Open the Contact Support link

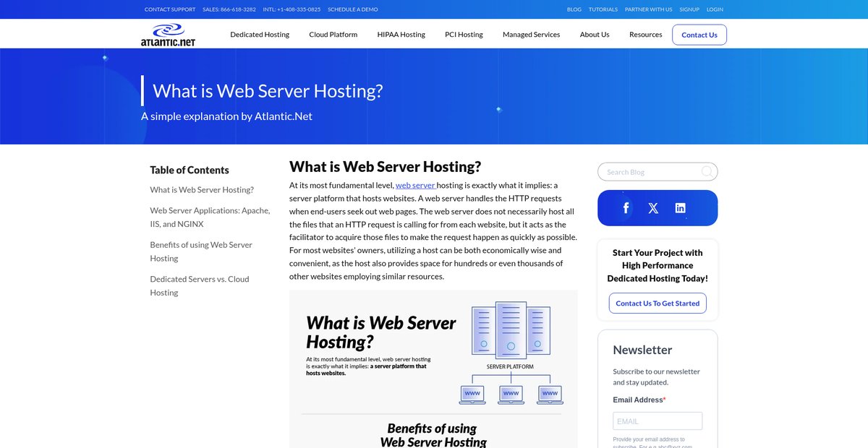pos(170,9)
